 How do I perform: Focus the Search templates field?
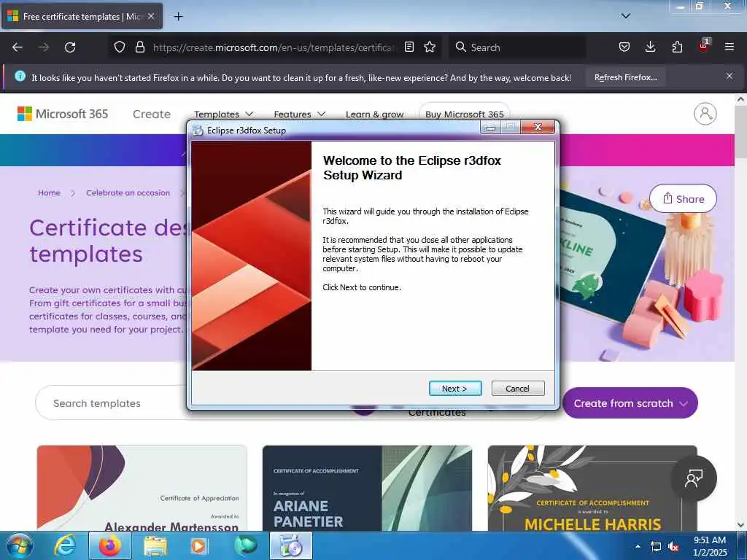pos(112,403)
